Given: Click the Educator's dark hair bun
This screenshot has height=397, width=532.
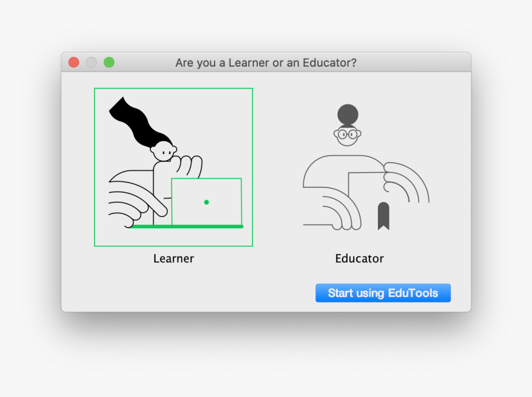Looking at the screenshot, I should 348,114.
